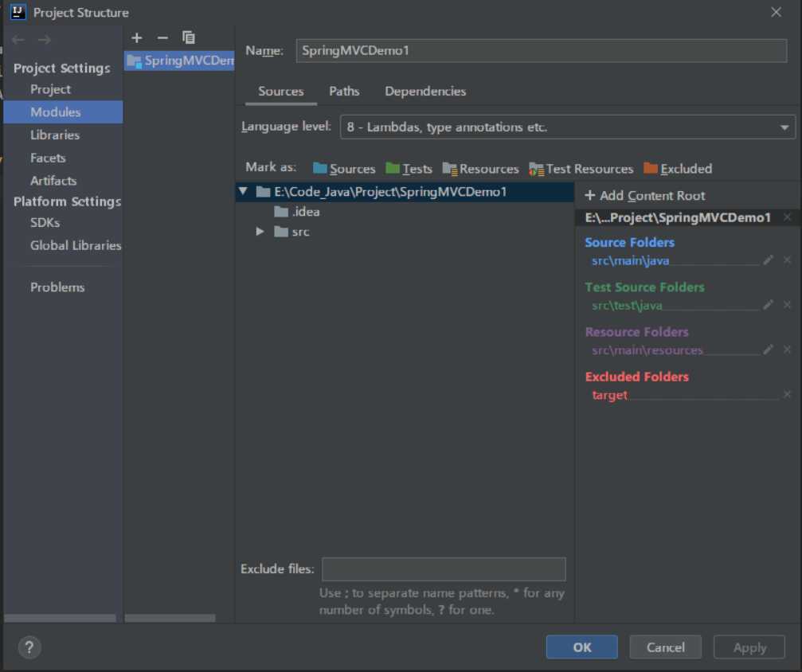
Task: Focus the module Name input field
Action: (541, 51)
